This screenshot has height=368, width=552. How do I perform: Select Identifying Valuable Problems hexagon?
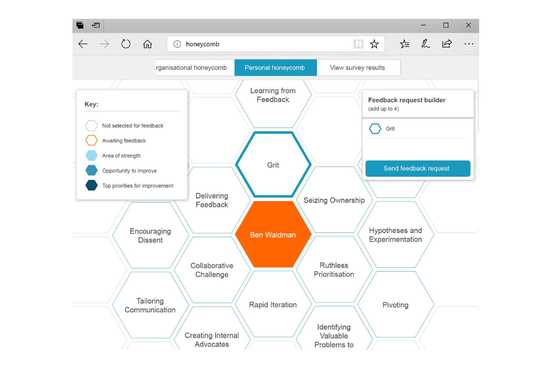pos(334,329)
